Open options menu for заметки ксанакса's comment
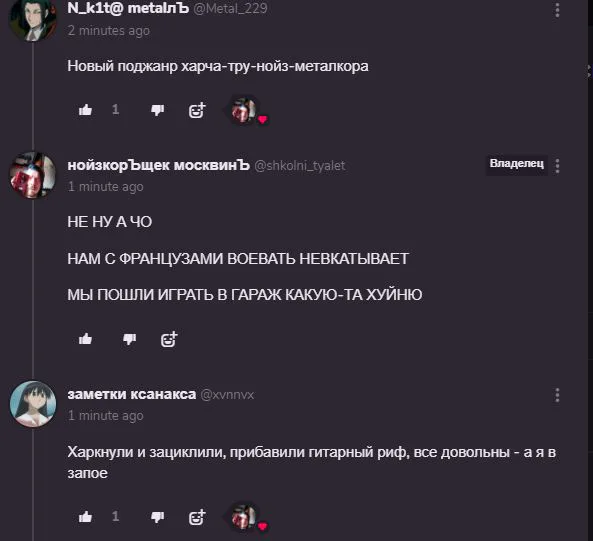Image resolution: width=593 pixels, height=541 pixels. click(x=557, y=395)
